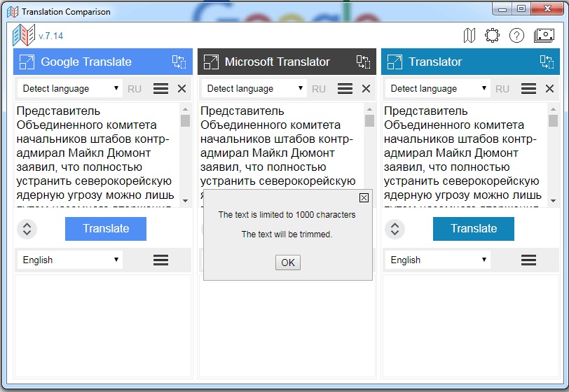Click the scrollbar in Google Translate source text
569x392 pixels.
point(185,154)
